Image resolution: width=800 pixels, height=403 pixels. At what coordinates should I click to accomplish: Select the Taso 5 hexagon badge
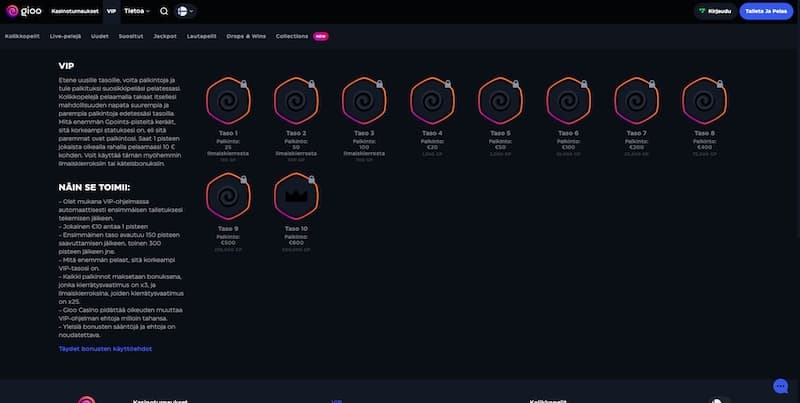[x=501, y=101]
